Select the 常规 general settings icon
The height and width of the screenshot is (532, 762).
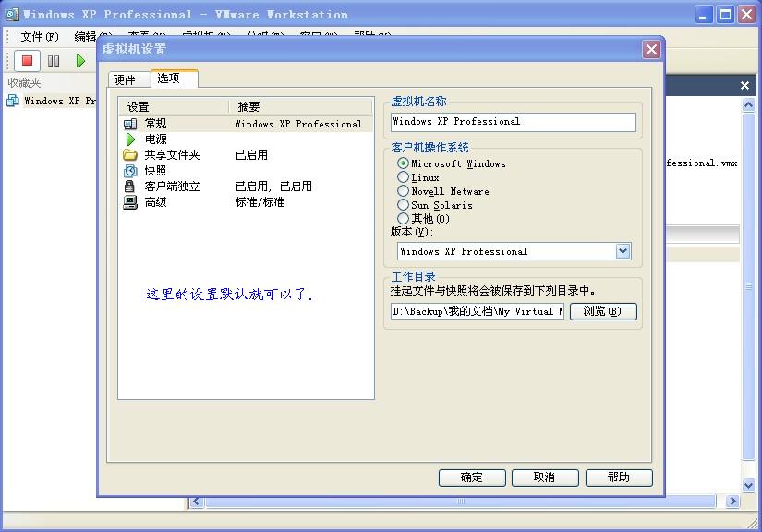coord(130,124)
